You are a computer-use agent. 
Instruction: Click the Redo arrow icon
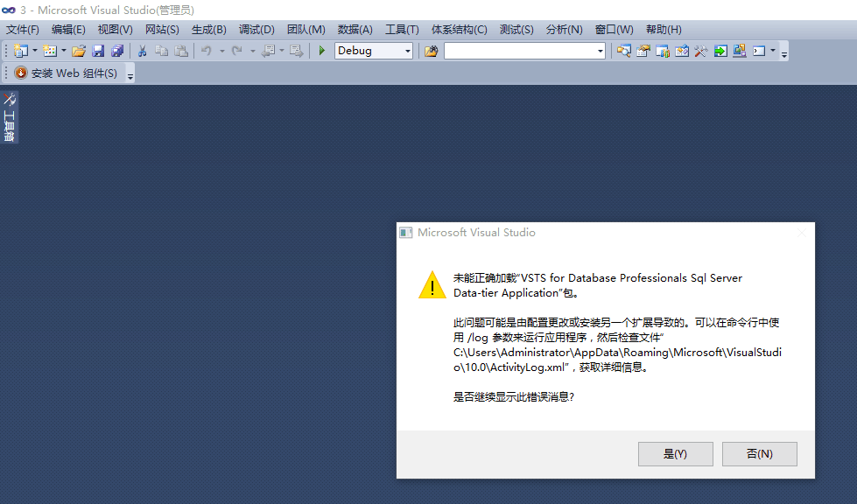pos(236,51)
